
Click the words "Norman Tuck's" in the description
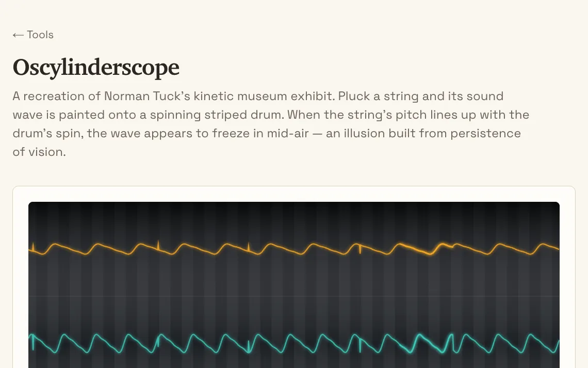point(147,96)
